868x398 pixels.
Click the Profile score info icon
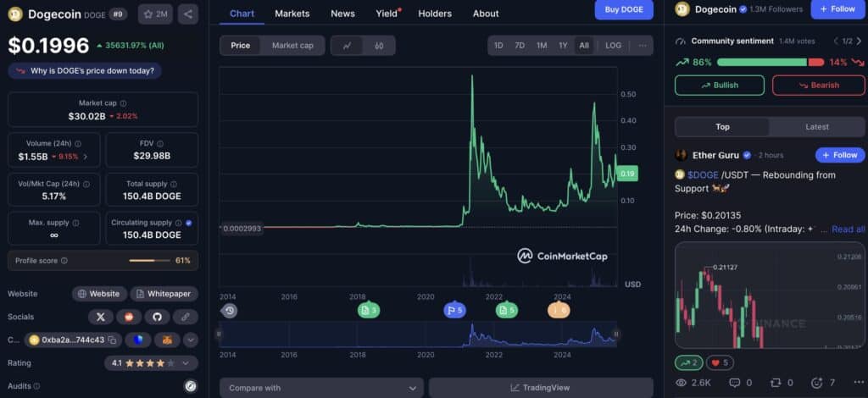tap(64, 260)
